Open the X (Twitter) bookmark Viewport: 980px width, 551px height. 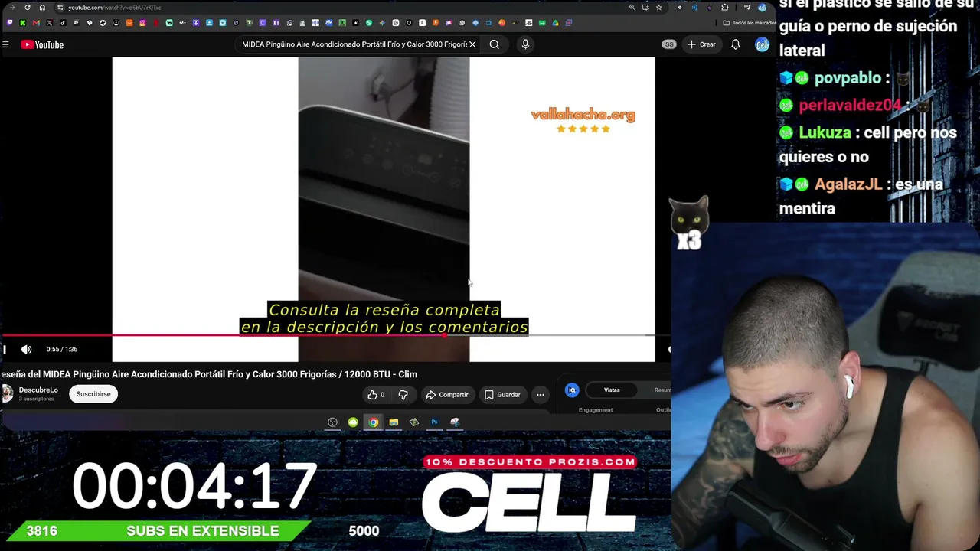tap(50, 23)
